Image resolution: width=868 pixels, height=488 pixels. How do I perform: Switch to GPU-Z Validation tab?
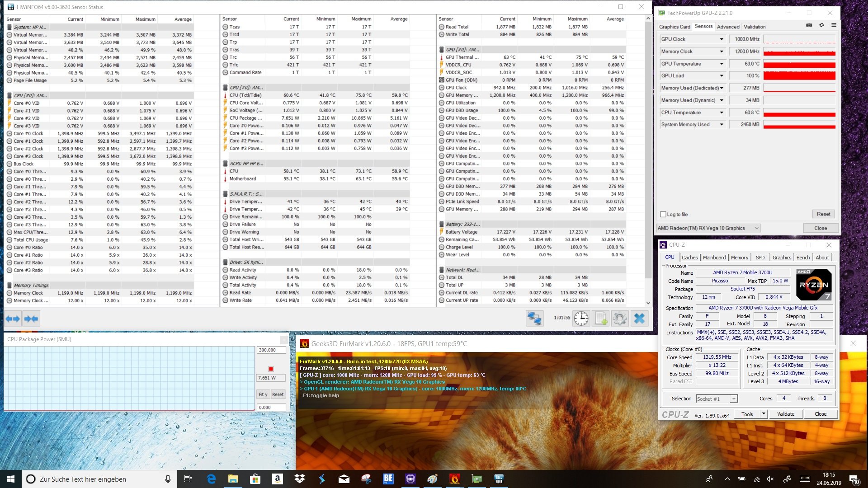(755, 27)
